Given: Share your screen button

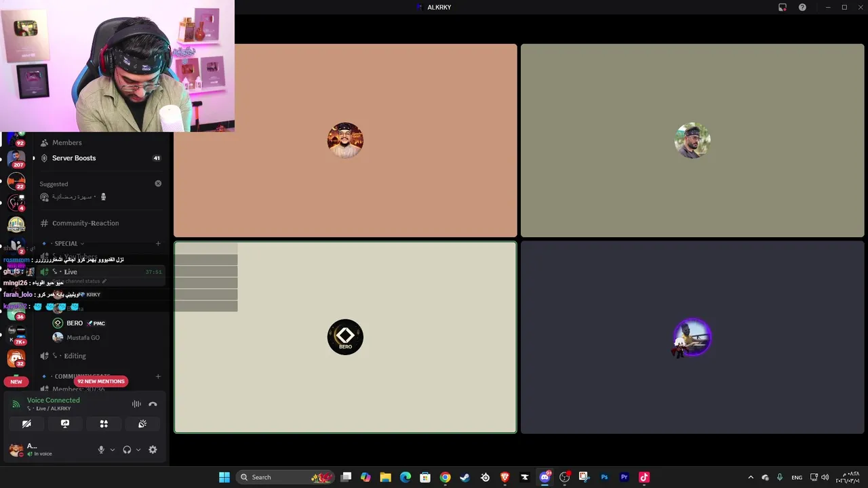Looking at the screenshot, I should (x=65, y=424).
